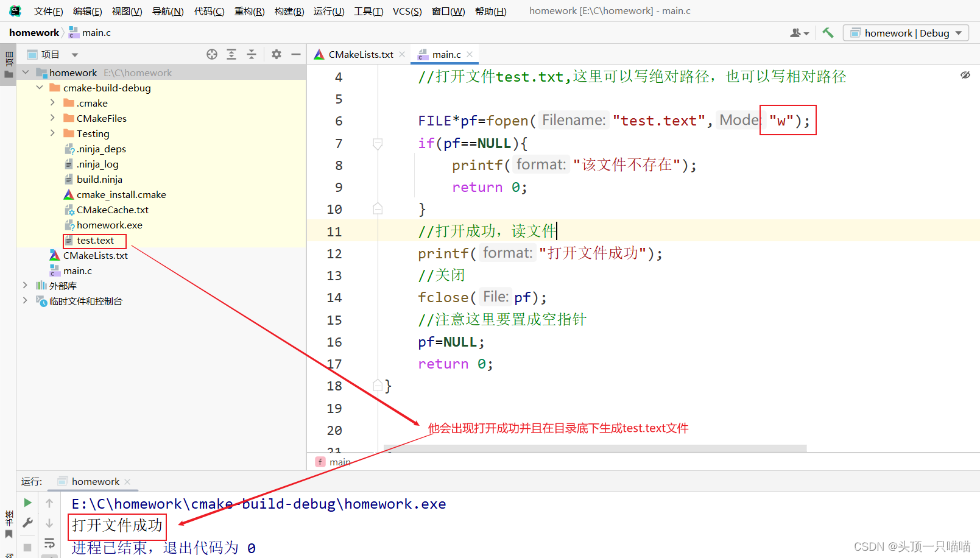Viewport: 980px width, 558px height.
Task: Click the editor horizontal scrollbar
Action: [x=594, y=448]
